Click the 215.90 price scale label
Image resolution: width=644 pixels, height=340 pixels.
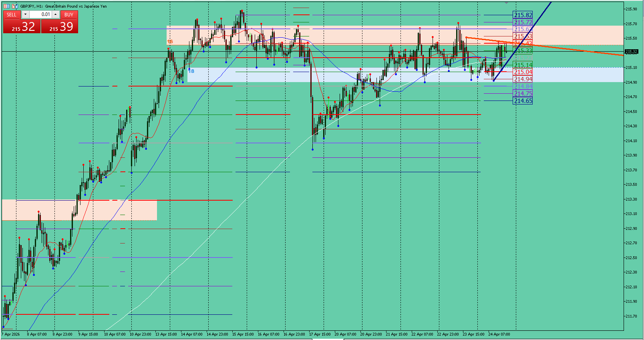[632, 9]
